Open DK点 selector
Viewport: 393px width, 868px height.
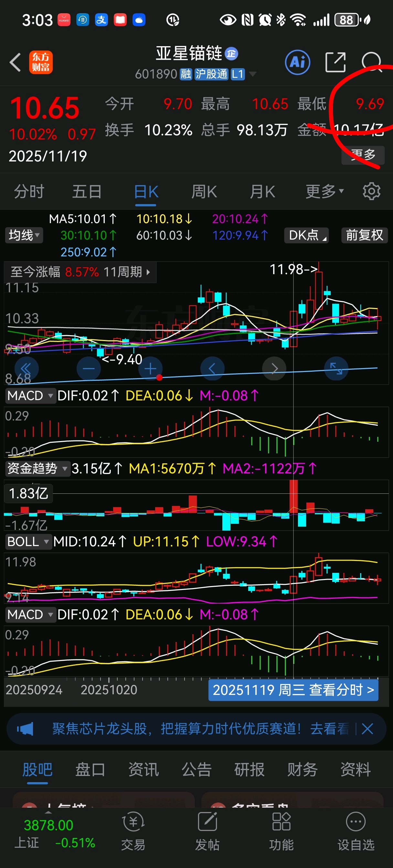coord(307,235)
